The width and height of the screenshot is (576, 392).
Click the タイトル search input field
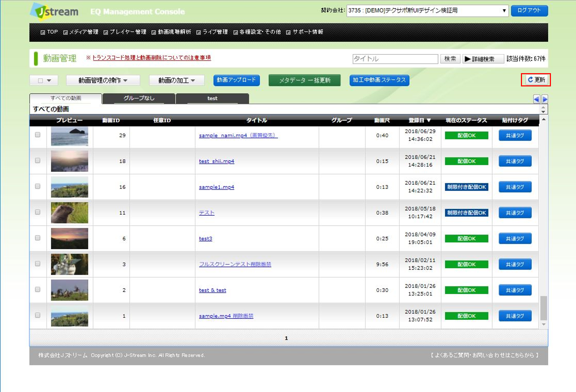click(x=395, y=59)
